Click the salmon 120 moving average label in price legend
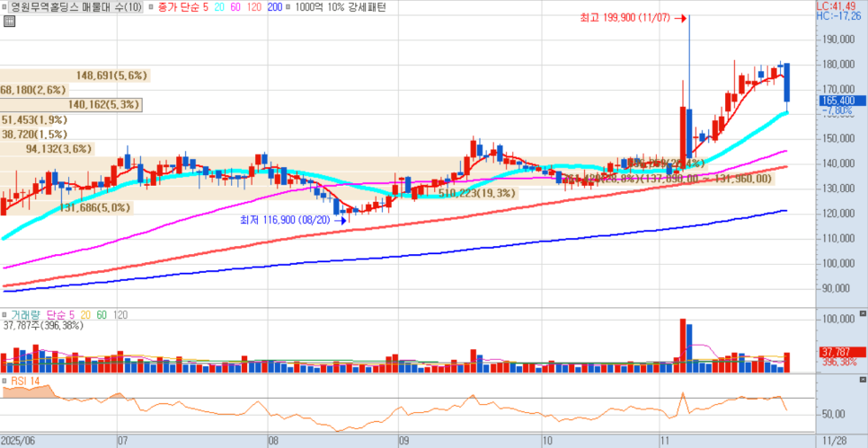Screen dimensions: 868x448 [x=253, y=7]
